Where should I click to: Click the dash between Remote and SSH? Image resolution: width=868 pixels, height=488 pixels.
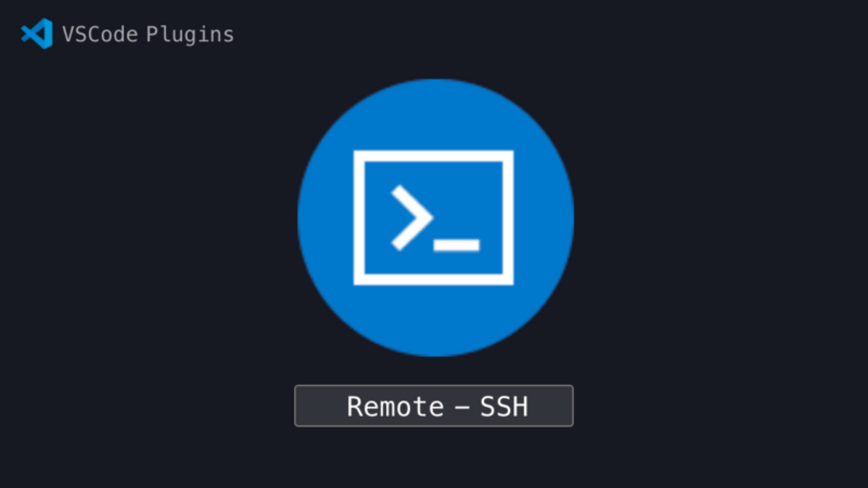point(462,407)
